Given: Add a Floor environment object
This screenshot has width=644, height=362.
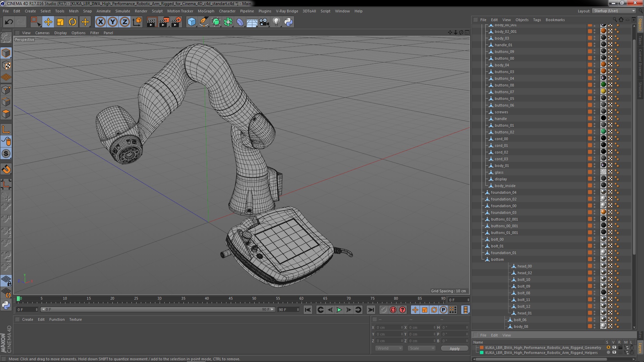Looking at the screenshot, I should tap(252, 22).
